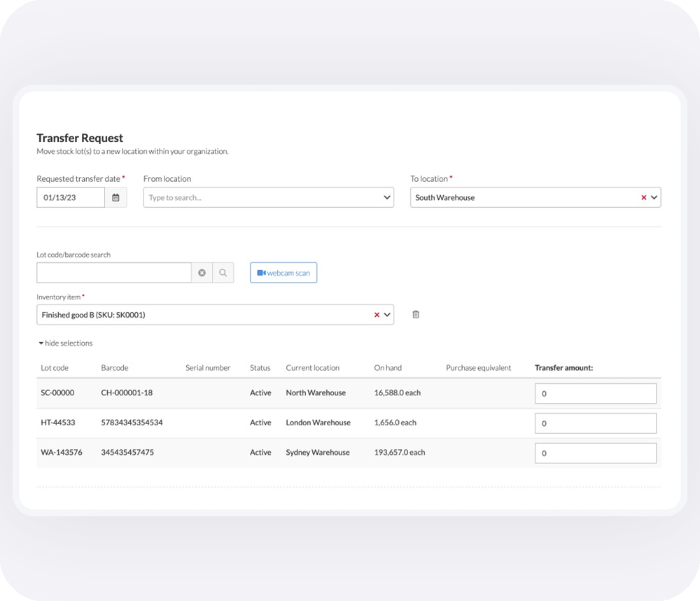
Task: Click London Warehouse location cell
Action: click(318, 423)
